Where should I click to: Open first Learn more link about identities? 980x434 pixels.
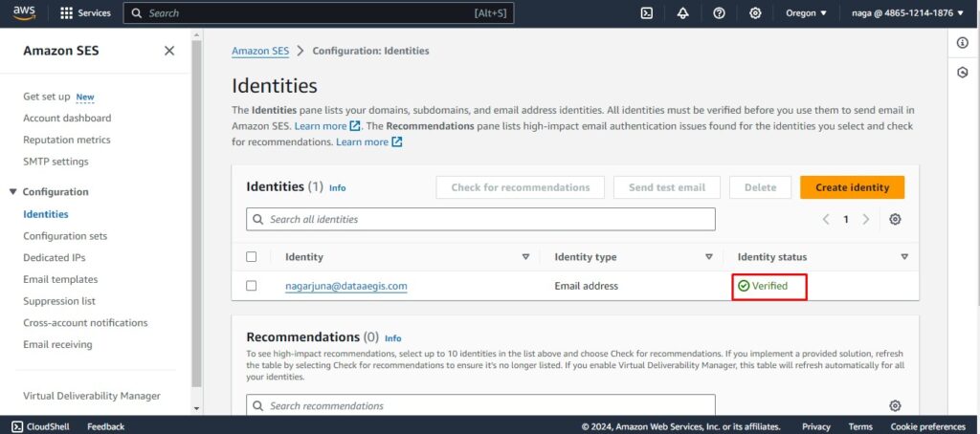(x=327, y=126)
